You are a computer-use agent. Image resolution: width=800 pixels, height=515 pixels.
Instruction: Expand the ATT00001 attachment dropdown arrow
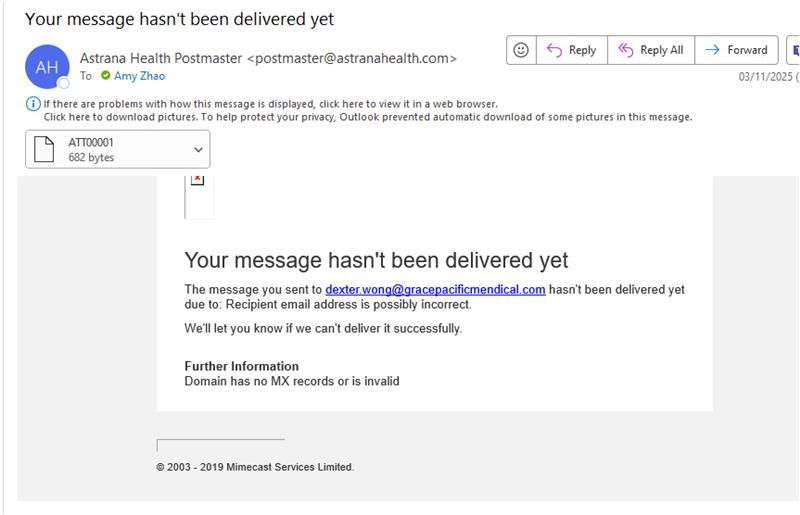tap(198, 150)
